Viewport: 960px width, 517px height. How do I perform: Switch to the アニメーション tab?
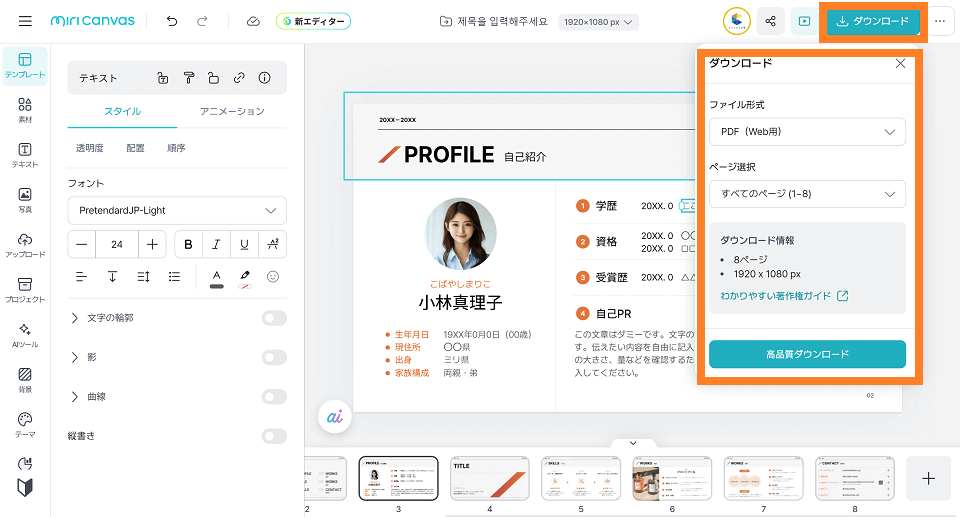click(232, 112)
